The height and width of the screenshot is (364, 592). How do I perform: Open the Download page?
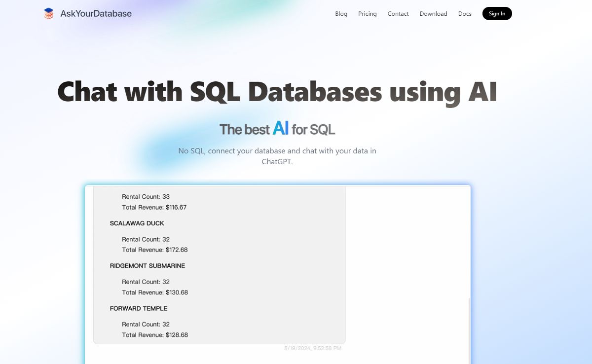[x=433, y=14]
